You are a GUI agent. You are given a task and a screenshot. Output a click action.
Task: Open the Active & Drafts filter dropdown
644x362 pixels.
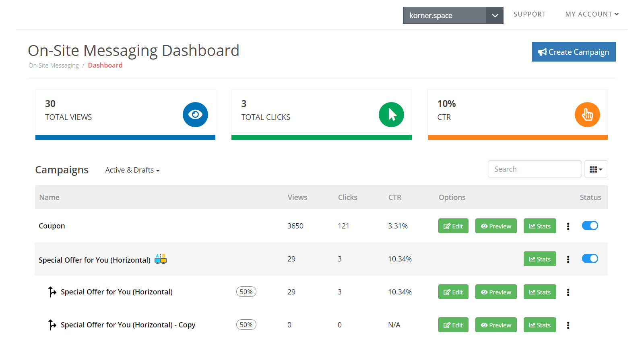(132, 170)
